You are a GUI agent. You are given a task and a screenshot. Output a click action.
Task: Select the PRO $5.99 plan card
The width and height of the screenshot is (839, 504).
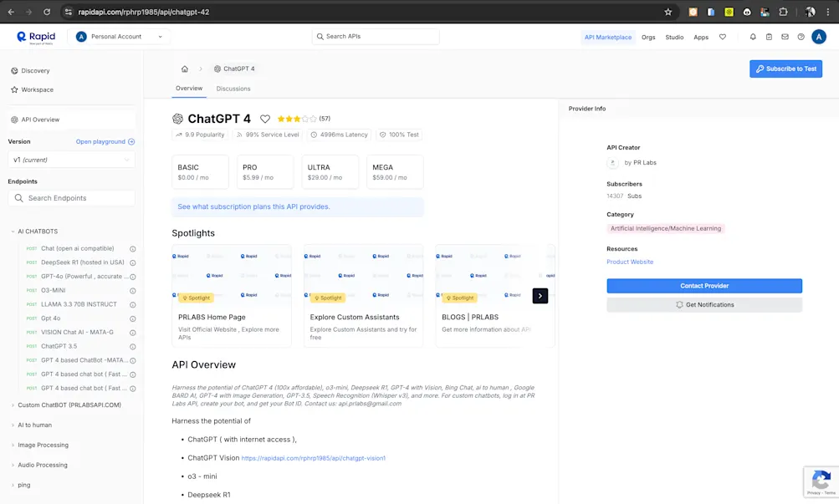(265, 172)
